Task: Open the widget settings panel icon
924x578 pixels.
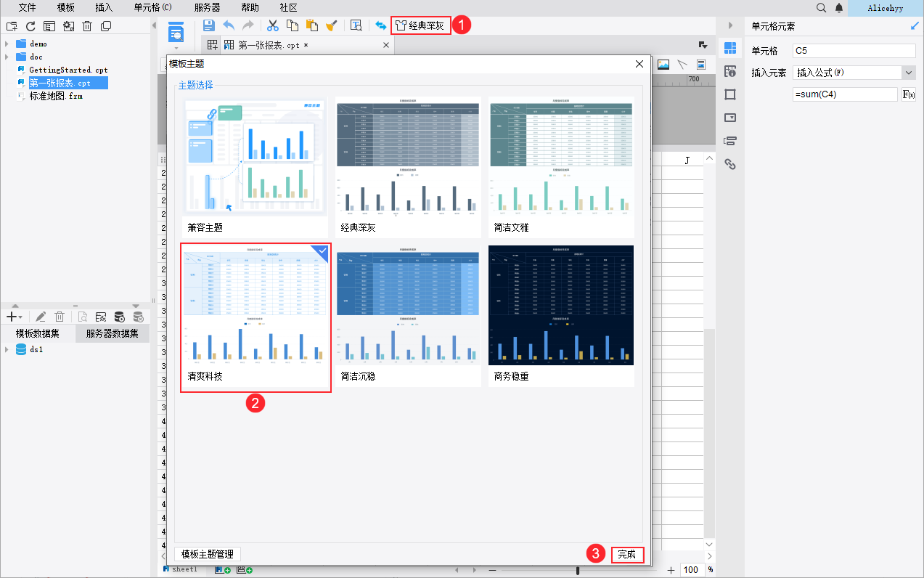Action: pos(730,117)
